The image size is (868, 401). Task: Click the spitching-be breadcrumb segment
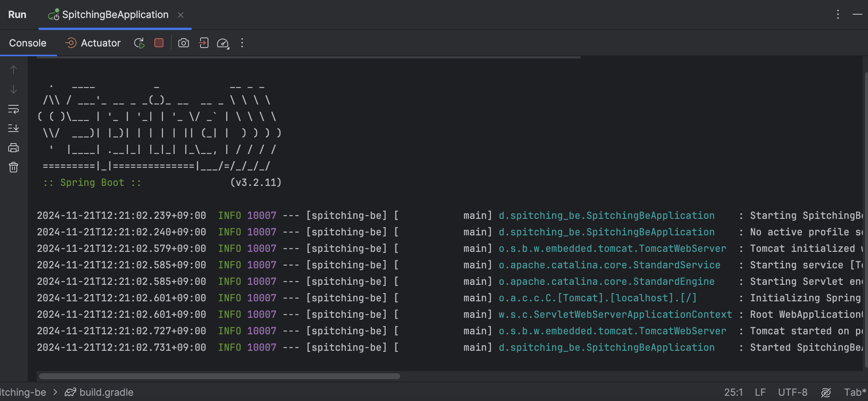click(23, 392)
